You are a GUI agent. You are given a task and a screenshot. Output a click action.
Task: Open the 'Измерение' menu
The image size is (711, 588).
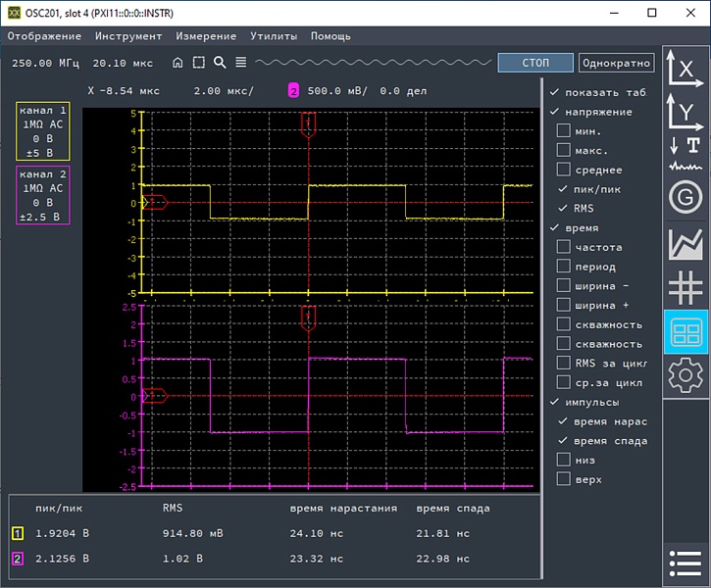click(x=206, y=36)
